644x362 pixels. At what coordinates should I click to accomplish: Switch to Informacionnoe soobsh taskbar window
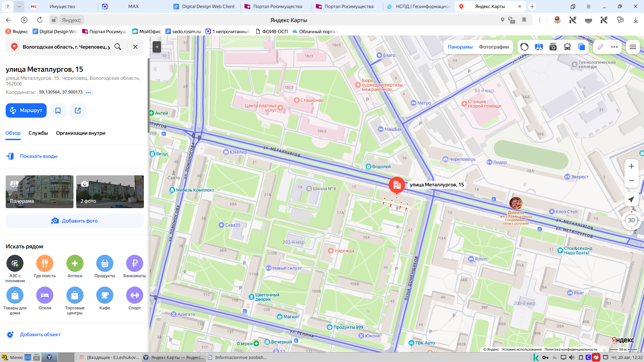coord(237,357)
